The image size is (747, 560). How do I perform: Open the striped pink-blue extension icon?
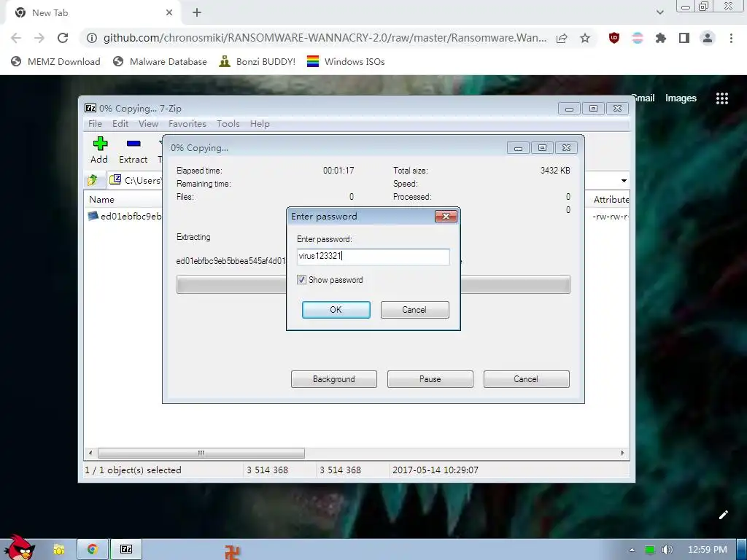click(638, 38)
